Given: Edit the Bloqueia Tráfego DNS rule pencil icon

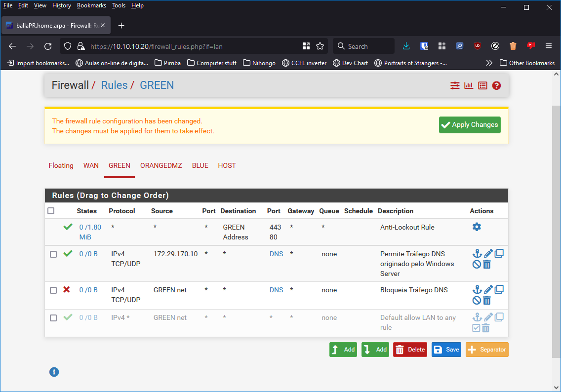Looking at the screenshot, I should pos(488,290).
